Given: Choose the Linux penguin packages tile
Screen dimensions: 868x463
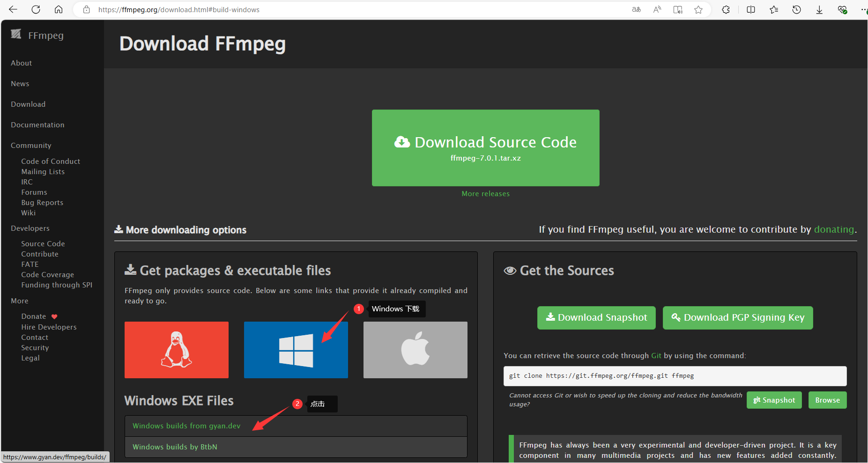Looking at the screenshot, I should (177, 350).
